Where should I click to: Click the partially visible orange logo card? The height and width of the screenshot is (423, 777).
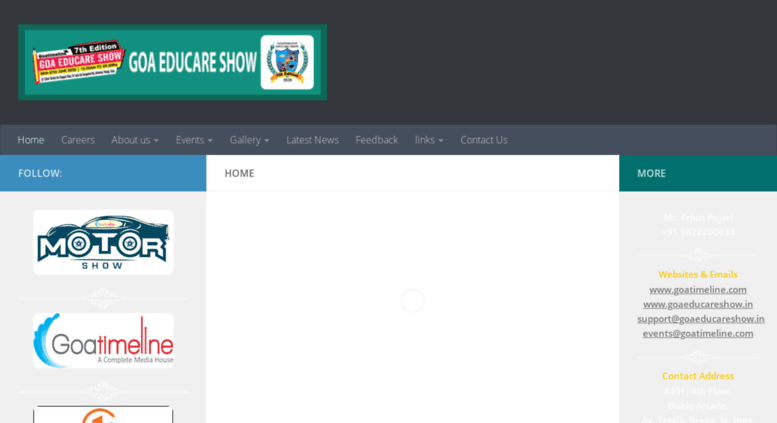coord(103,415)
